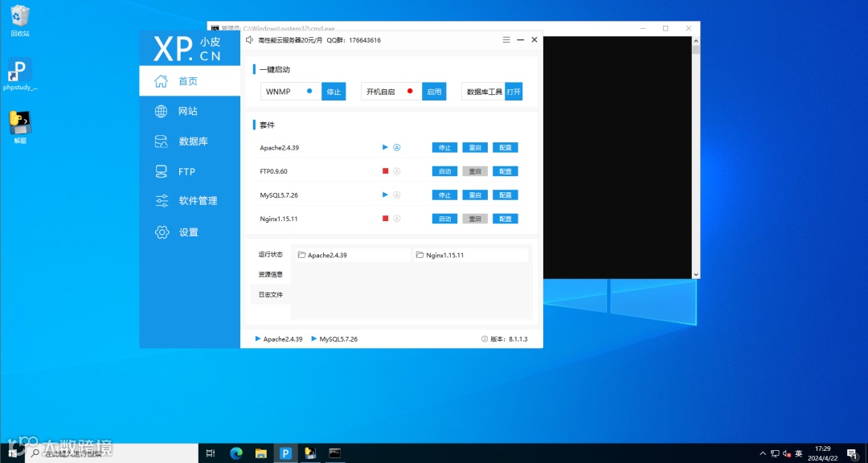Switch to the 日志文件 log files tab

pos(270,295)
